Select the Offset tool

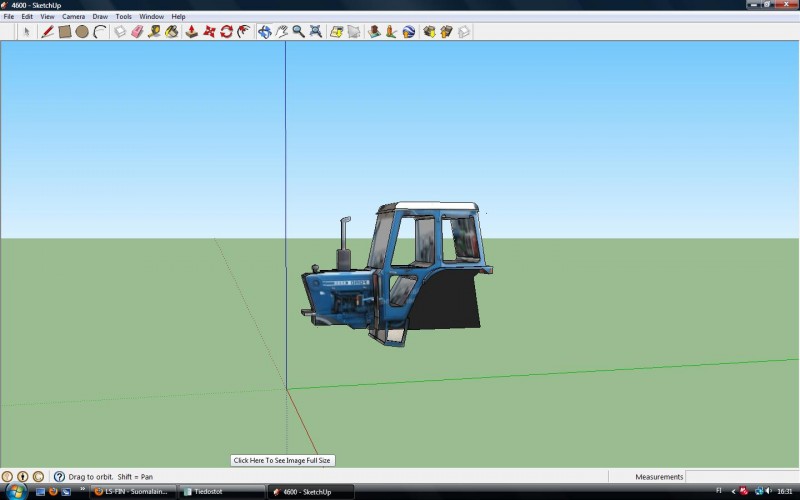click(244, 32)
